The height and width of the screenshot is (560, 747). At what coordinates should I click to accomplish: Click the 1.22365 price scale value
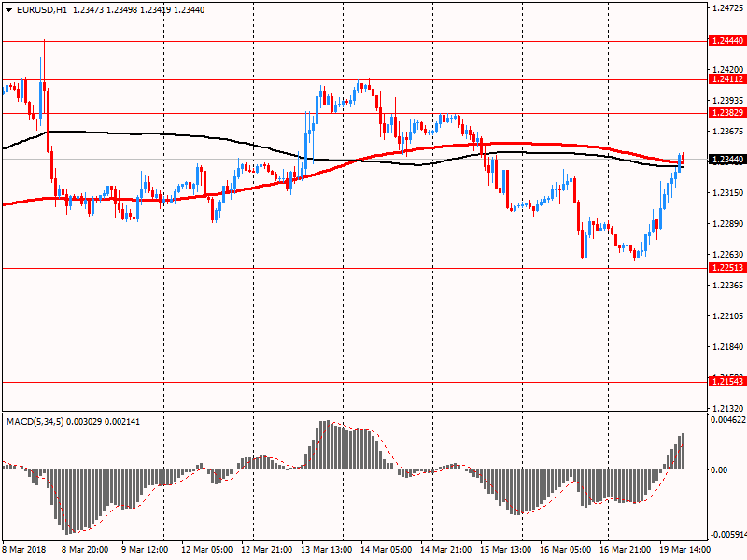pyautogui.click(x=728, y=286)
